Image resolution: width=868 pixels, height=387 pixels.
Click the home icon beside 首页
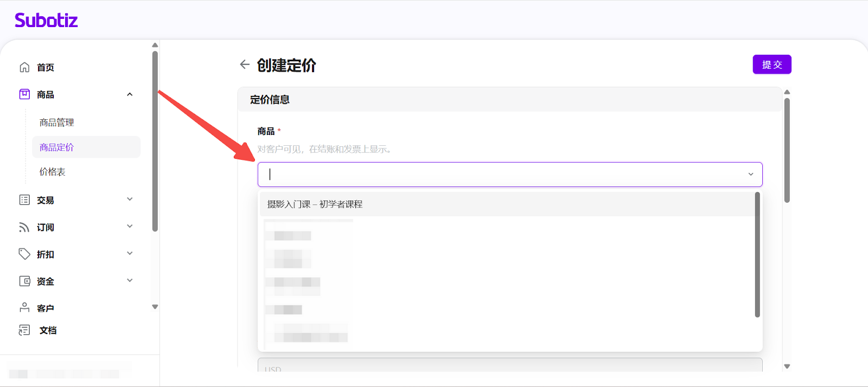(x=24, y=67)
